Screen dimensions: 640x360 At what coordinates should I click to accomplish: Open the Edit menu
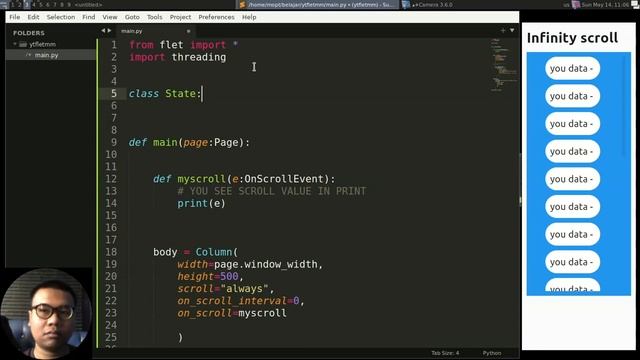click(33, 17)
